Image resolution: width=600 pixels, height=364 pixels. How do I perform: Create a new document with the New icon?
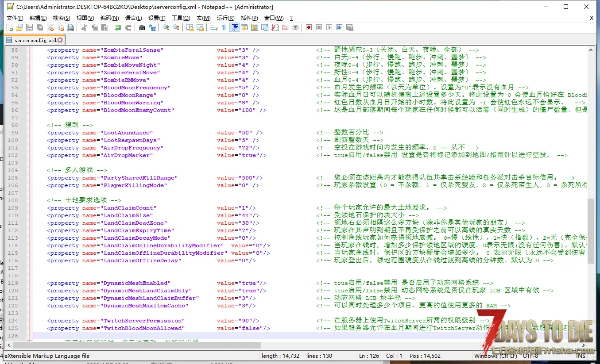tap(10, 27)
